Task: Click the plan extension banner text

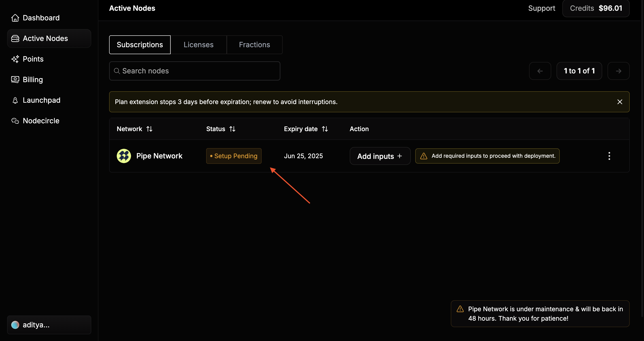Action: 226,102
